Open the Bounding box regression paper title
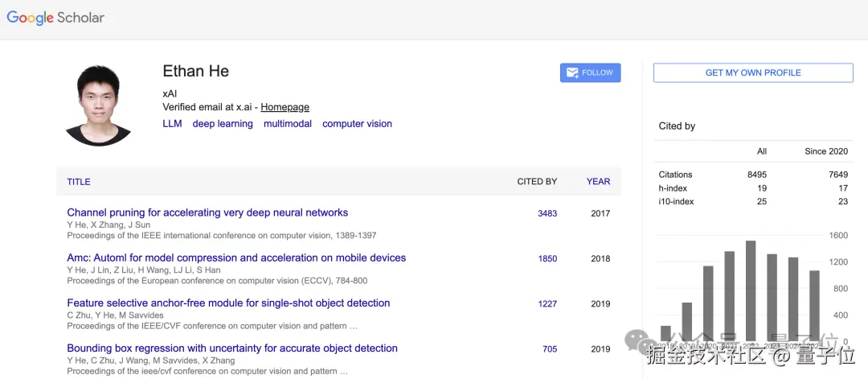Viewport: 868px width, 379px height. 232,348
